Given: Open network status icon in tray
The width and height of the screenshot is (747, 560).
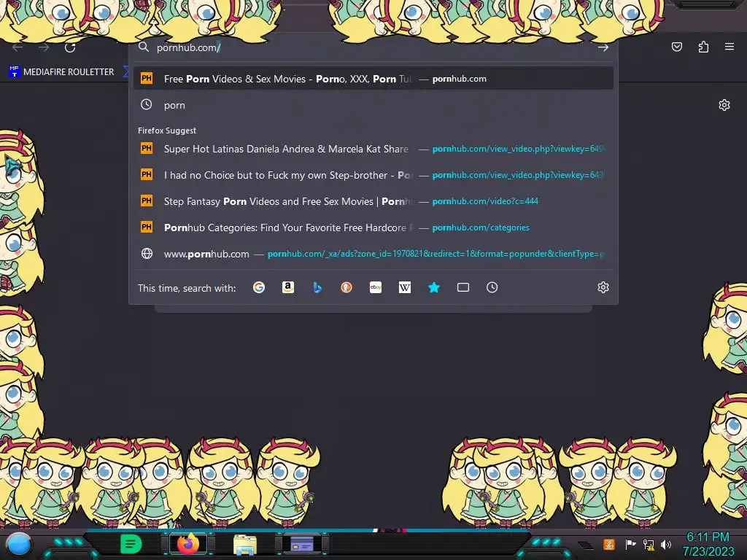Looking at the screenshot, I should pyautogui.click(x=648, y=544).
